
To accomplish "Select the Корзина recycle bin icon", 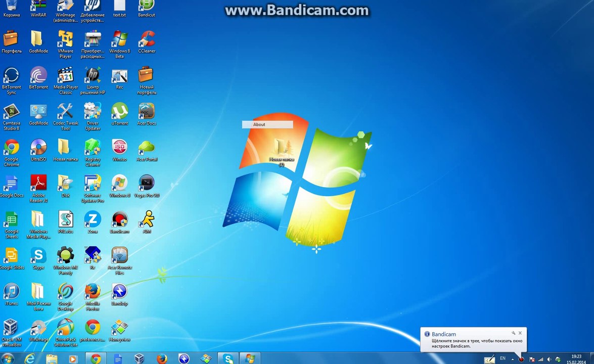I will 11,9.
